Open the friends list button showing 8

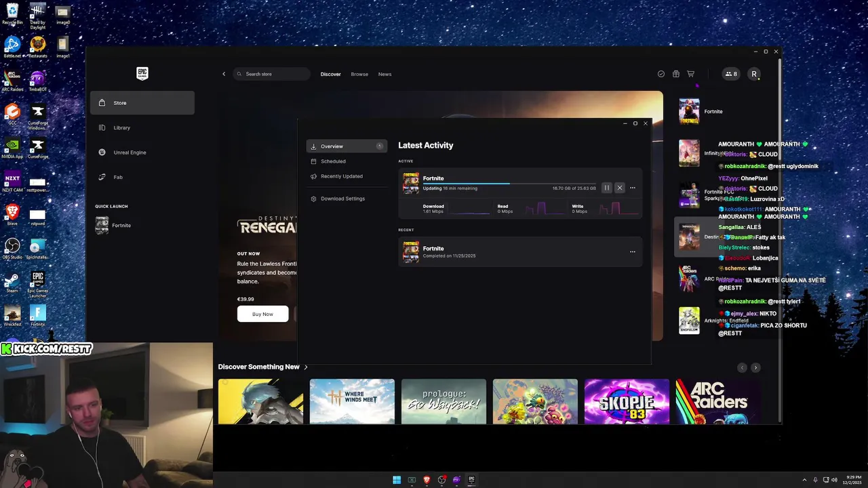(731, 74)
